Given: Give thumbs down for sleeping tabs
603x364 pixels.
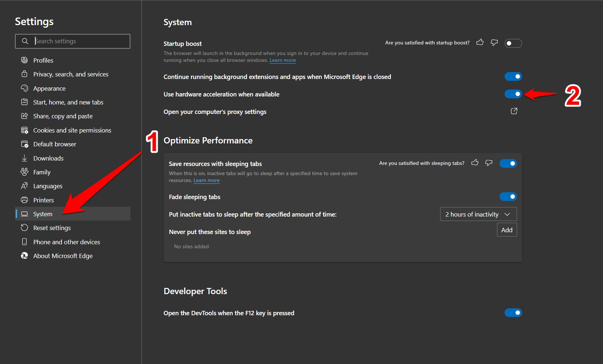Looking at the screenshot, I should [489, 163].
